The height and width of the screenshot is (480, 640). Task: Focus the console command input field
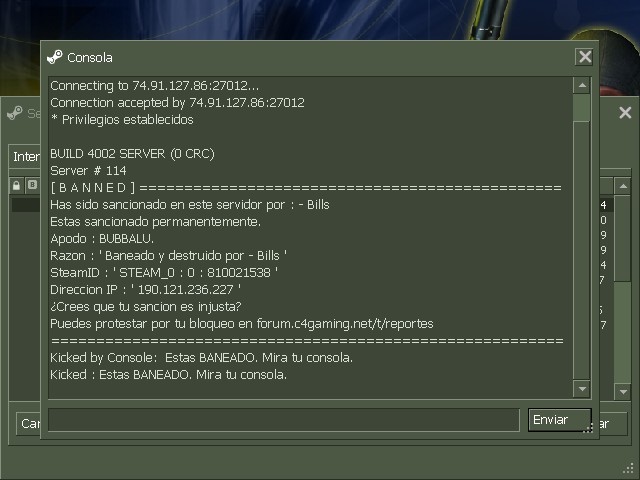click(x=284, y=420)
